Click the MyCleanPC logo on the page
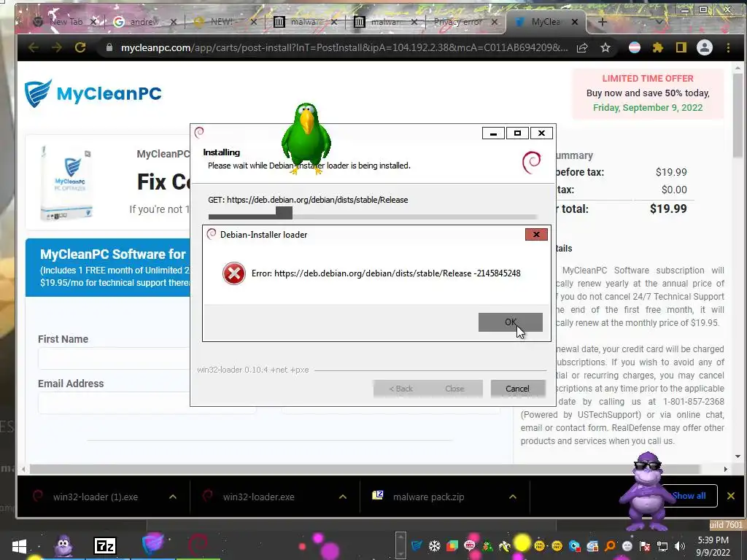Viewport: 747px width, 560px height. (93, 93)
